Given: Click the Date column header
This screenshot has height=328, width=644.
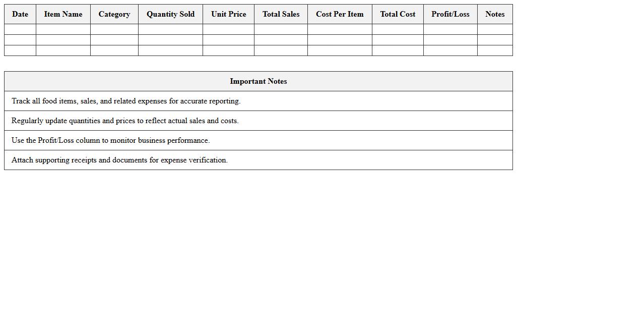Looking at the screenshot, I should [x=20, y=14].
